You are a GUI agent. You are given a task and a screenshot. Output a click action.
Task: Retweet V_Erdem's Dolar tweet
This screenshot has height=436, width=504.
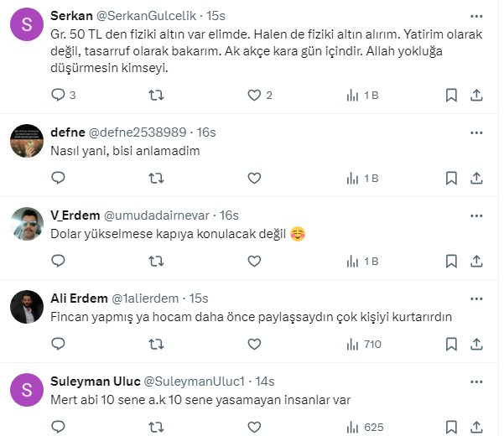pyautogui.click(x=156, y=261)
